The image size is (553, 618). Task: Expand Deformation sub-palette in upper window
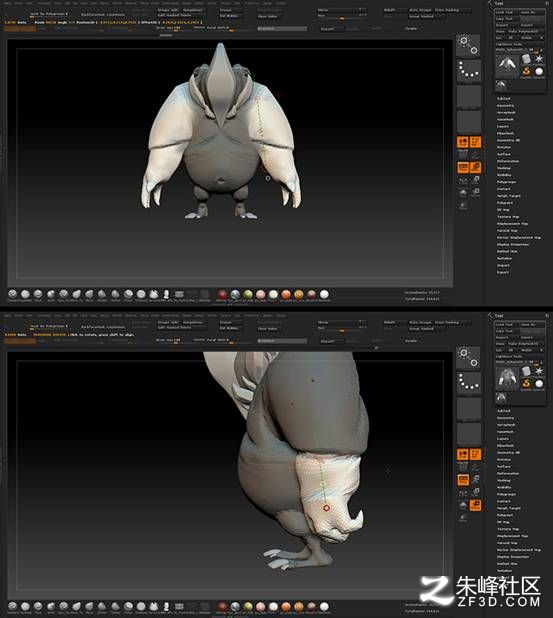(x=508, y=161)
